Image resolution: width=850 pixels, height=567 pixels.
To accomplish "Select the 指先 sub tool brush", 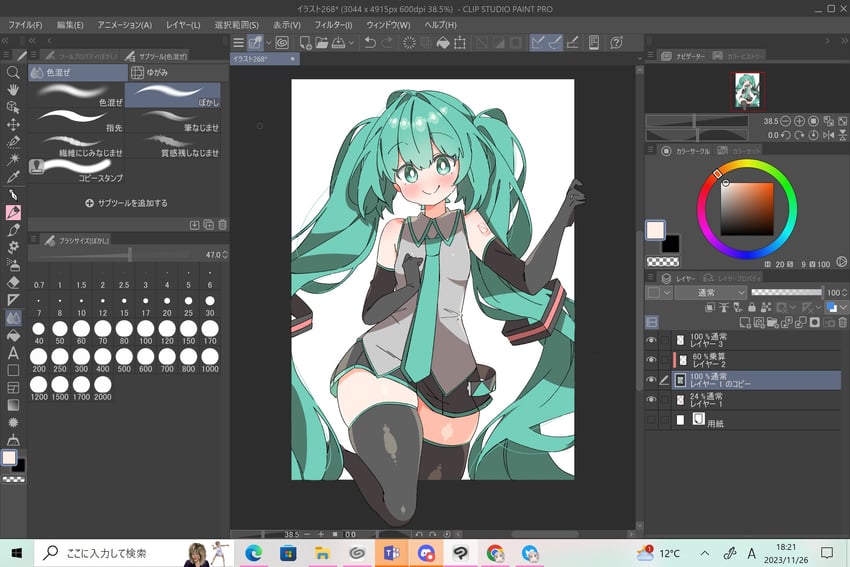I will pos(76,120).
